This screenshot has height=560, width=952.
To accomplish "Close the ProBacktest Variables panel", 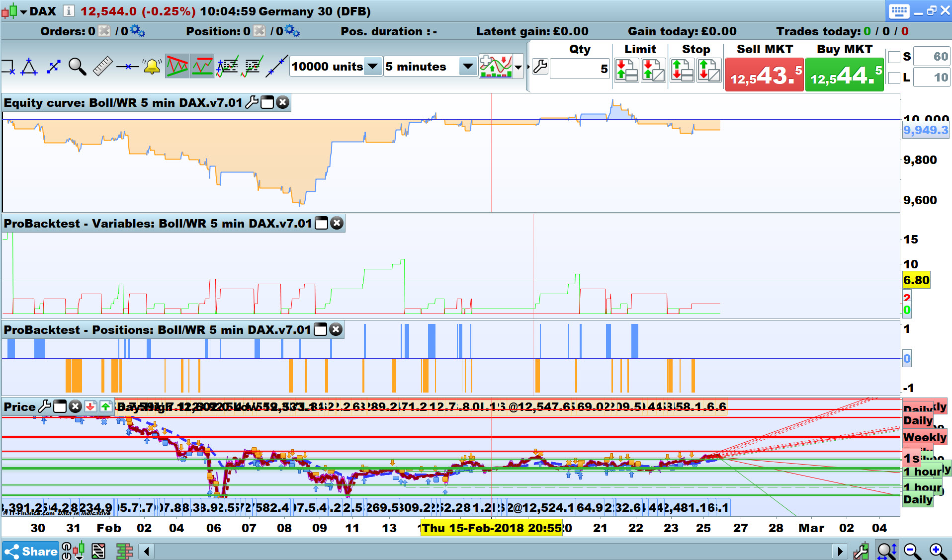I will (x=337, y=223).
